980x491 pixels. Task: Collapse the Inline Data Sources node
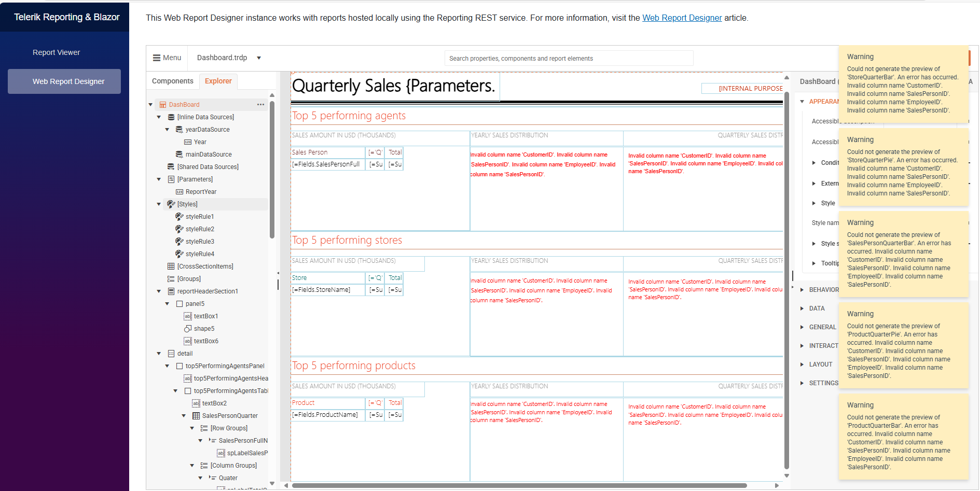click(x=159, y=117)
